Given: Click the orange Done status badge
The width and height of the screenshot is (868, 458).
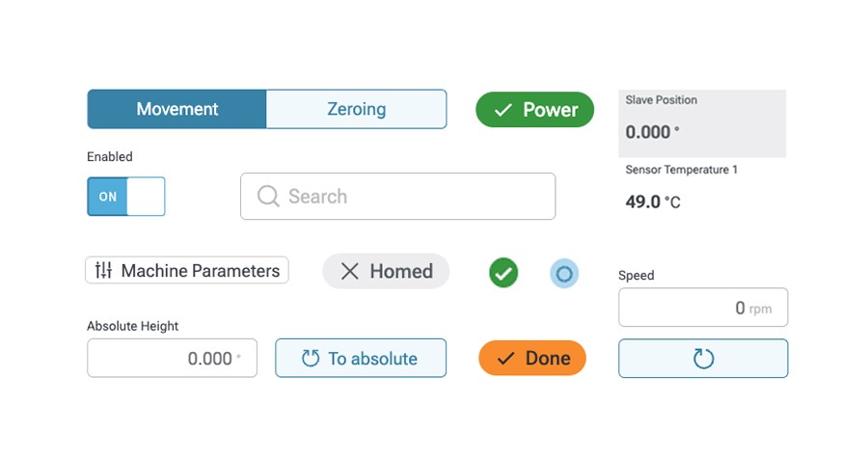Looking at the screenshot, I should 532,359.
